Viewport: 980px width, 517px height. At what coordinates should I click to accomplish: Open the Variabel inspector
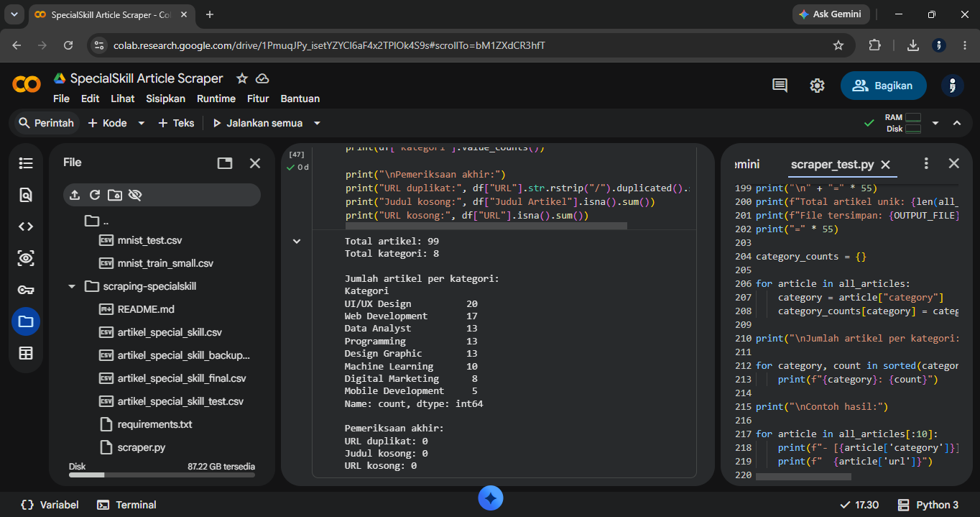click(x=50, y=505)
